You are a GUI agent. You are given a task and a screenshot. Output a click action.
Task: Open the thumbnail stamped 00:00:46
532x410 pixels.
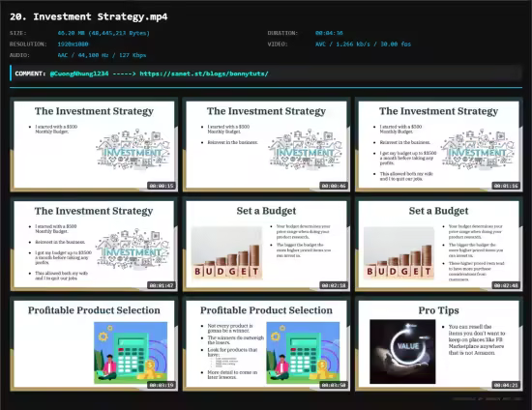tap(266, 145)
